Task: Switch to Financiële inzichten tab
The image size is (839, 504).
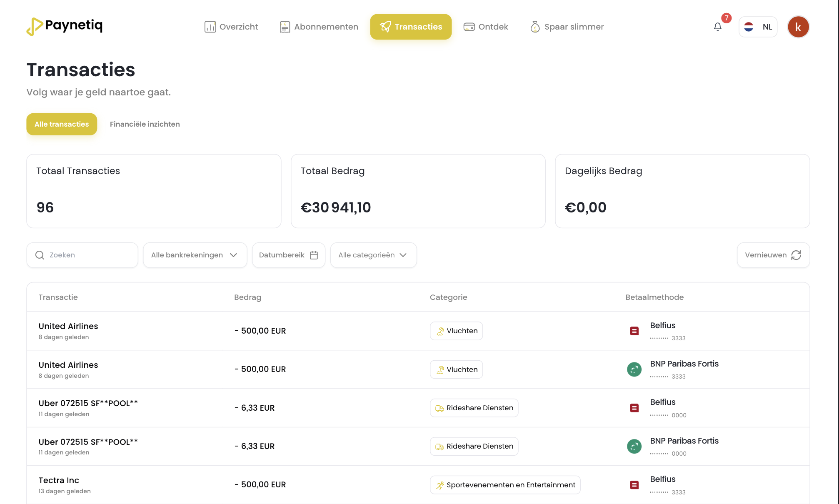Action: 145,124
